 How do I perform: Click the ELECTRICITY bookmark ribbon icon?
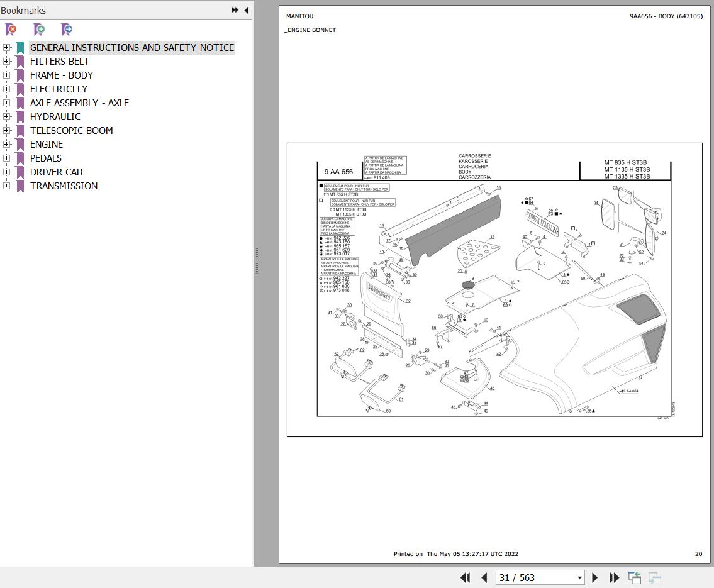pos(20,89)
